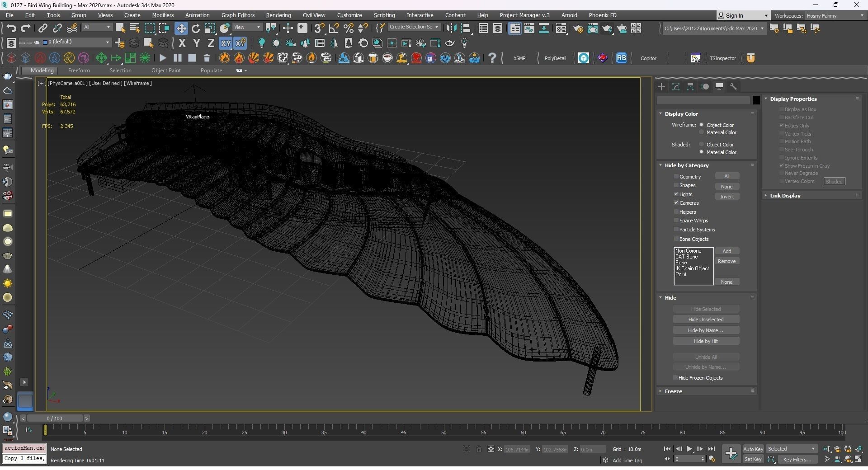Expand the Freeze rollout

coord(673,391)
